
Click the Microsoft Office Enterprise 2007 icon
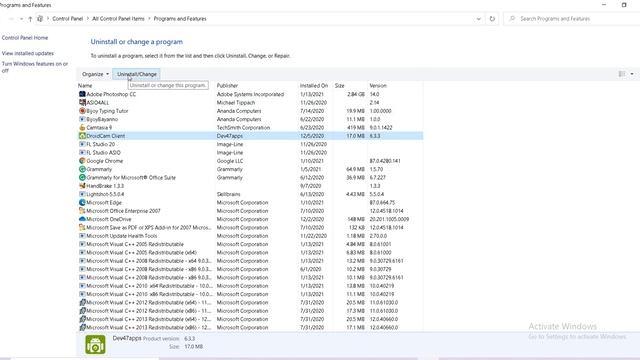tap(82, 211)
